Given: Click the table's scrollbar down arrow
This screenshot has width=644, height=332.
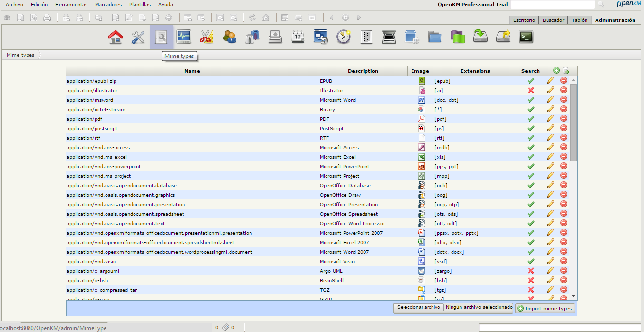Looking at the screenshot, I should pyautogui.click(x=573, y=296).
